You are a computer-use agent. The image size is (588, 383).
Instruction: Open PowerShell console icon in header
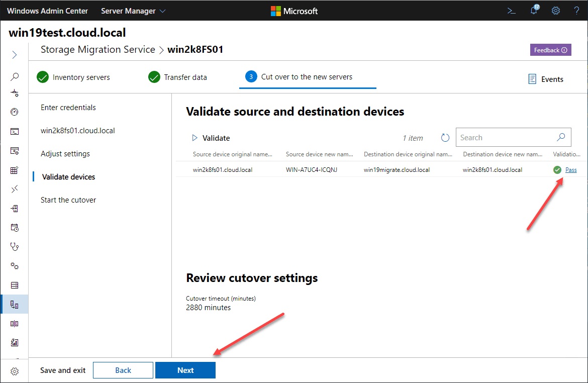click(512, 11)
